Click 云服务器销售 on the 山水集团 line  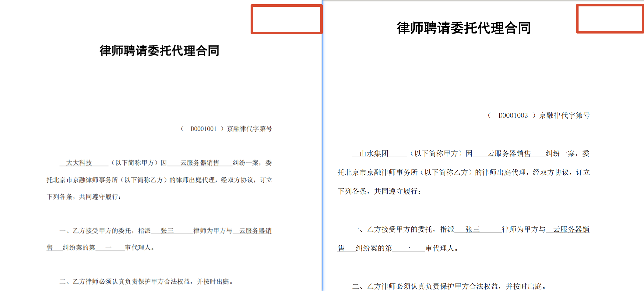pyautogui.click(x=509, y=153)
